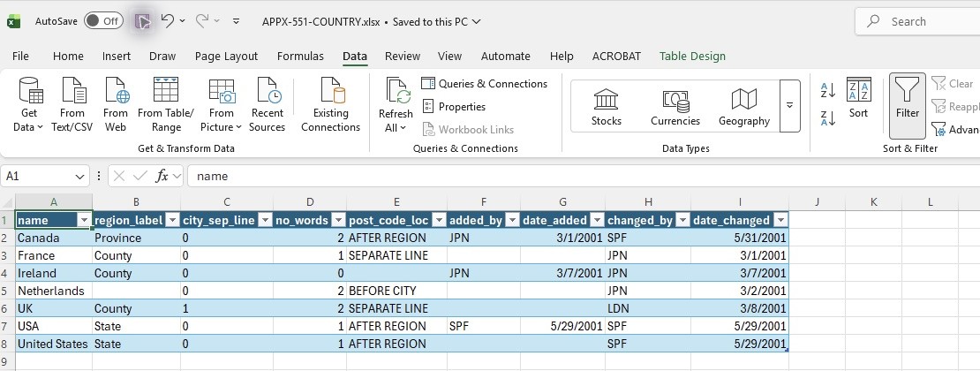Open the post_code_loc filter dropdown
Viewport: 980px width, 371px height.
(439, 220)
